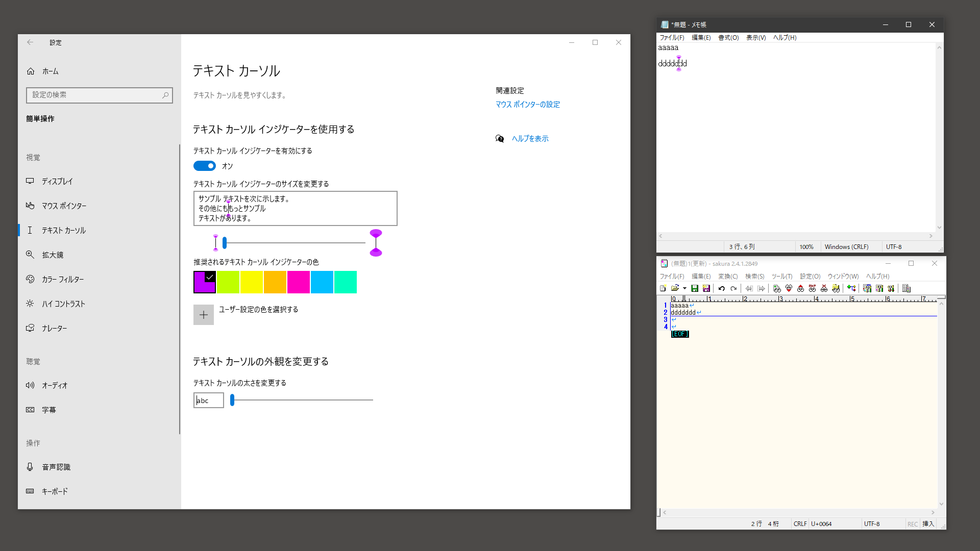The height and width of the screenshot is (551, 980).
Task: Click the purple Save As floppy icon in sakura
Action: point(706,288)
